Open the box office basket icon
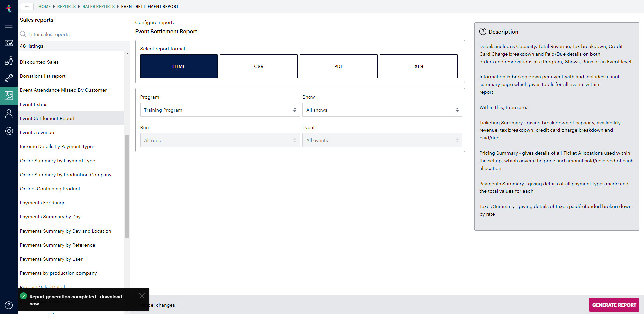Viewport: 644px width, 314px height. tap(9, 61)
